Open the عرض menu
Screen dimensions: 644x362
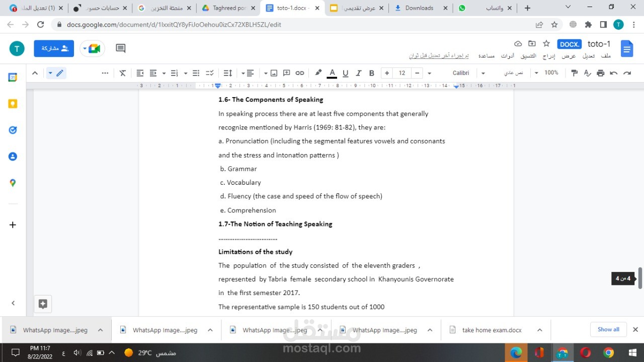[569, 56]
